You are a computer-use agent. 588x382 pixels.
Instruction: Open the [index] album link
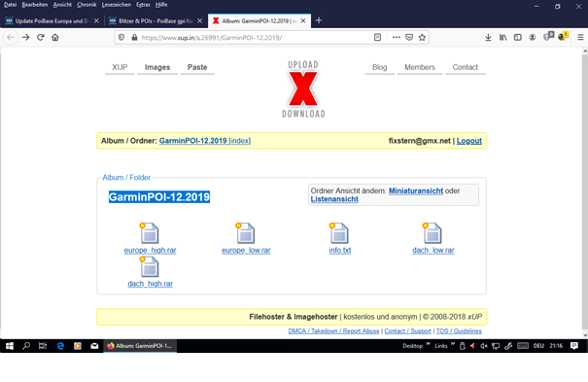240,141
